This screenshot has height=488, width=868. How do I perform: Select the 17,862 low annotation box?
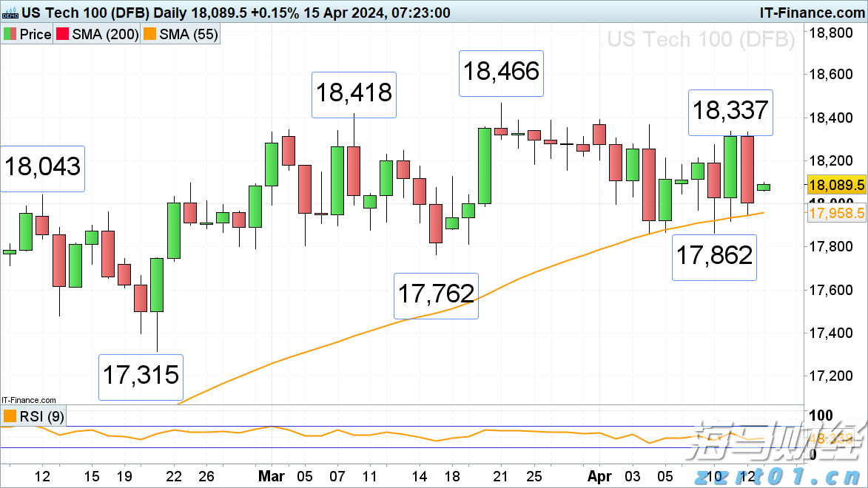pos(714,256)
